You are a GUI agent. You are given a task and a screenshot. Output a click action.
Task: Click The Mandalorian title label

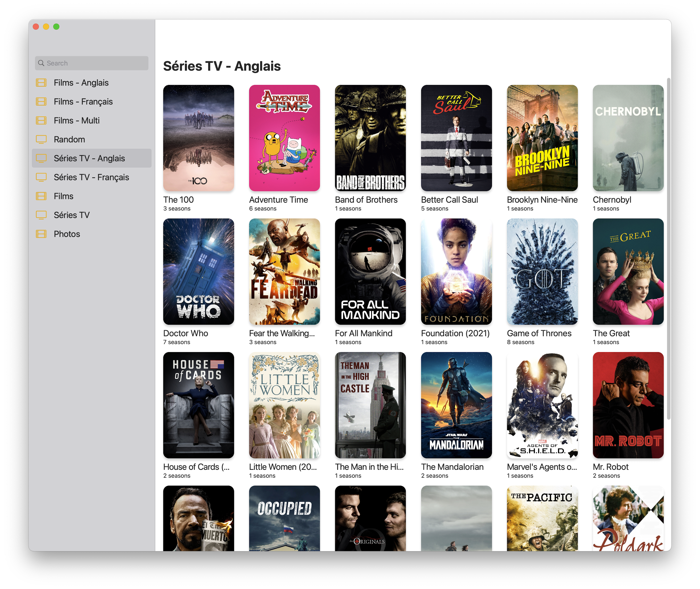[452, 467]
